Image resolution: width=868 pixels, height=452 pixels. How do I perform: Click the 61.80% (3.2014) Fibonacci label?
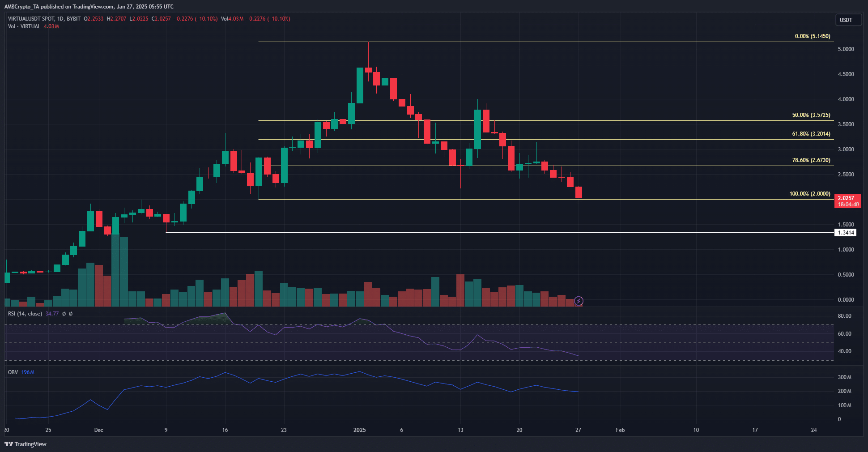(811, 134)
